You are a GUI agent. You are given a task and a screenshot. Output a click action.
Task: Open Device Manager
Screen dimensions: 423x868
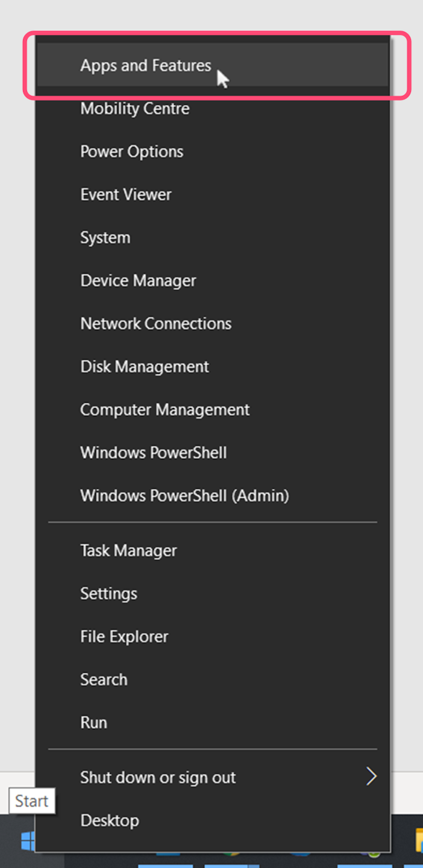point(139,280)
